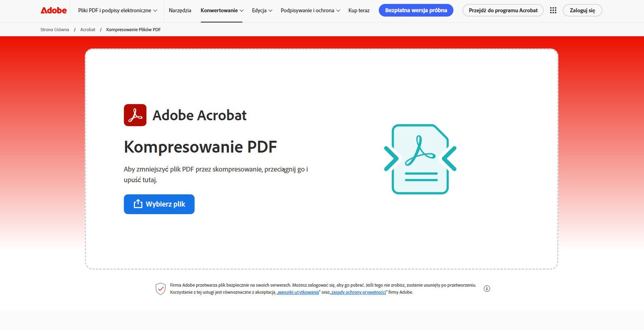Viewport: 644px width, 330px height.
Task: Click the Wybierz plik button
Action: pos(159,204)
